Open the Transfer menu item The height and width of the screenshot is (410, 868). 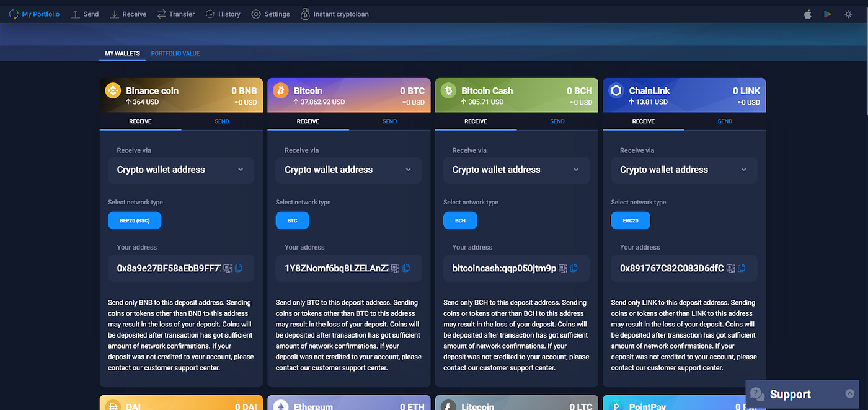[x=175, y=14]
